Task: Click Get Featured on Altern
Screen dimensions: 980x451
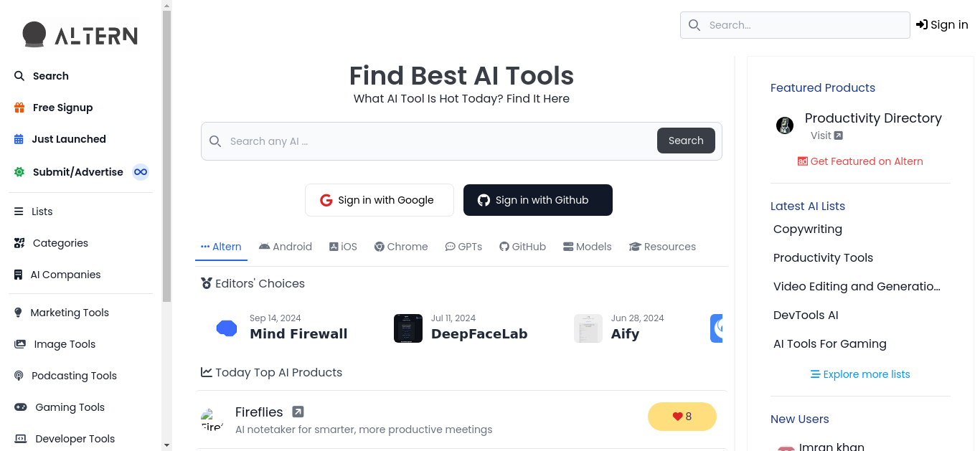Action: [860, 161]
